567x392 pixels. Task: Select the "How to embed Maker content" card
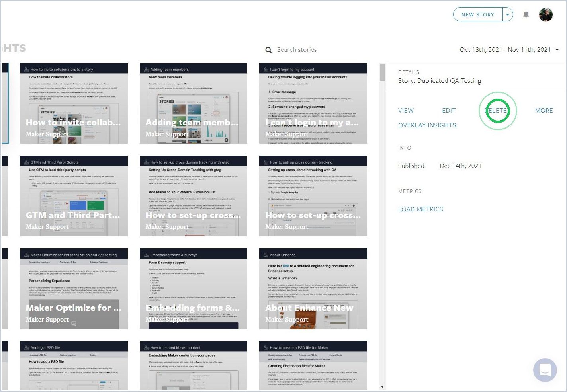pos(194,366)
